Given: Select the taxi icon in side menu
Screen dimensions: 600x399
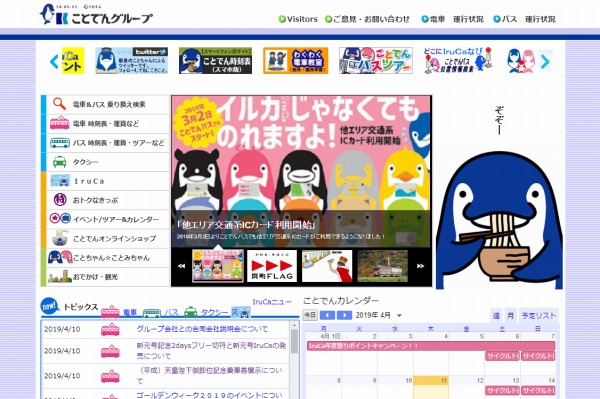Looking at the screenshot, I should click(x=59, y=162).
